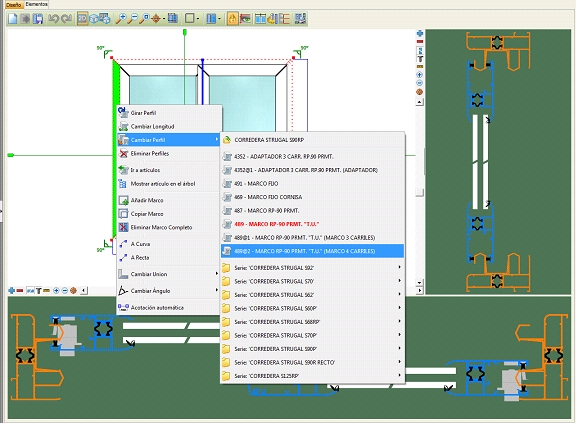Toggle the 2D view button

click(x=83, y=18)
